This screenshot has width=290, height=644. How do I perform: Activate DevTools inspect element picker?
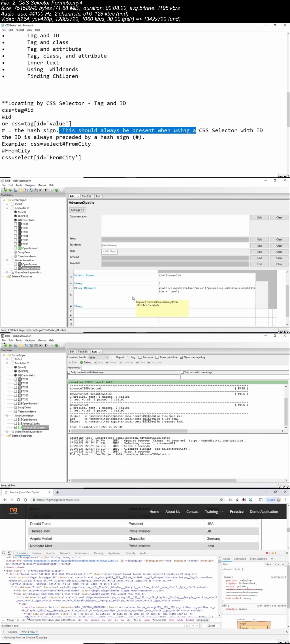4,553
